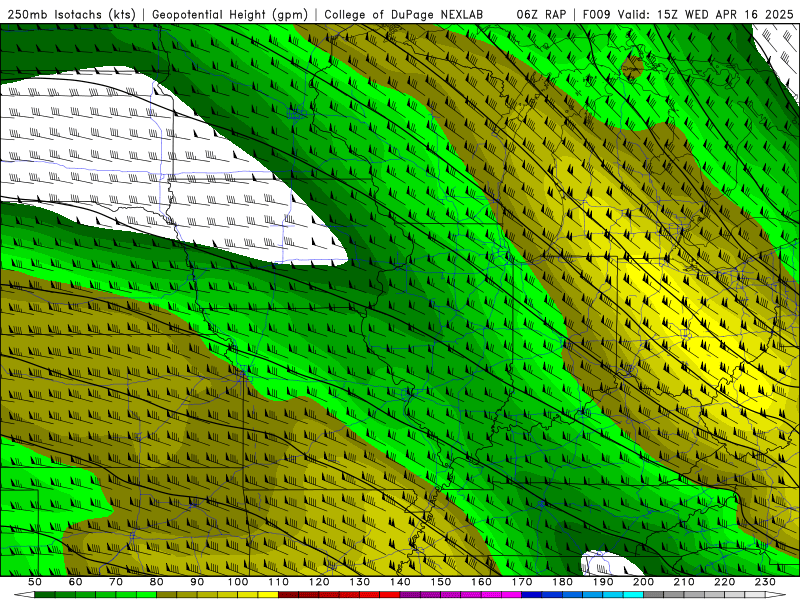Click the 180 label on the isotach scale
The height and width of the screenshot is (600, 800).
(562, 582)
